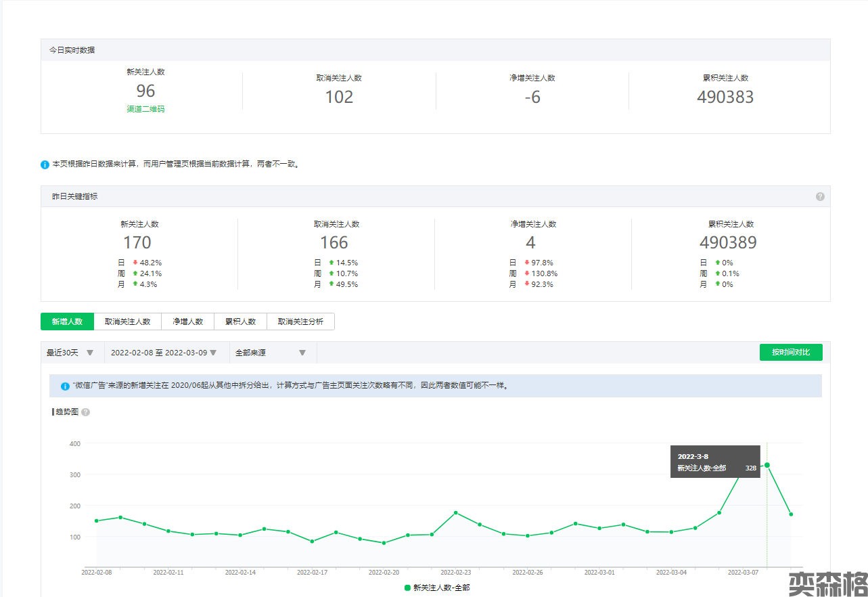
Task: Click the blue info icon before 本页根据昨日数据
Action: (45, 164)
